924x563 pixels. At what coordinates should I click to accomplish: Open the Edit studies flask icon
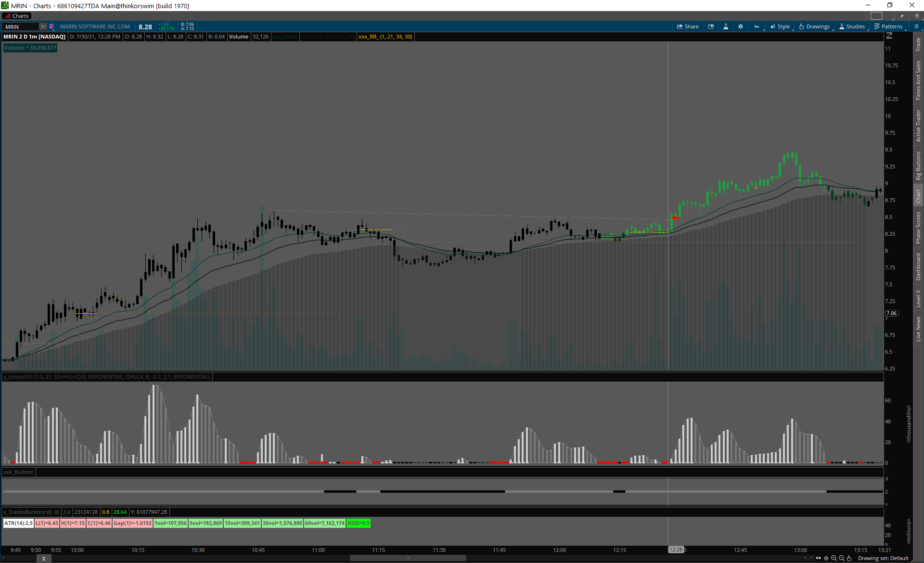coord(726,26)
